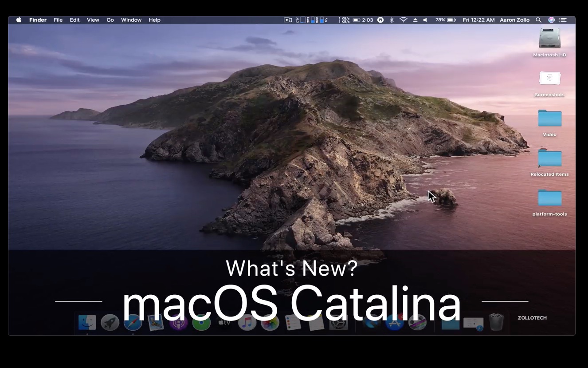Click the Bluetooth status icon
Image resolution: width=588 pixels, height=368 pixels.
[x=392, y=20]
